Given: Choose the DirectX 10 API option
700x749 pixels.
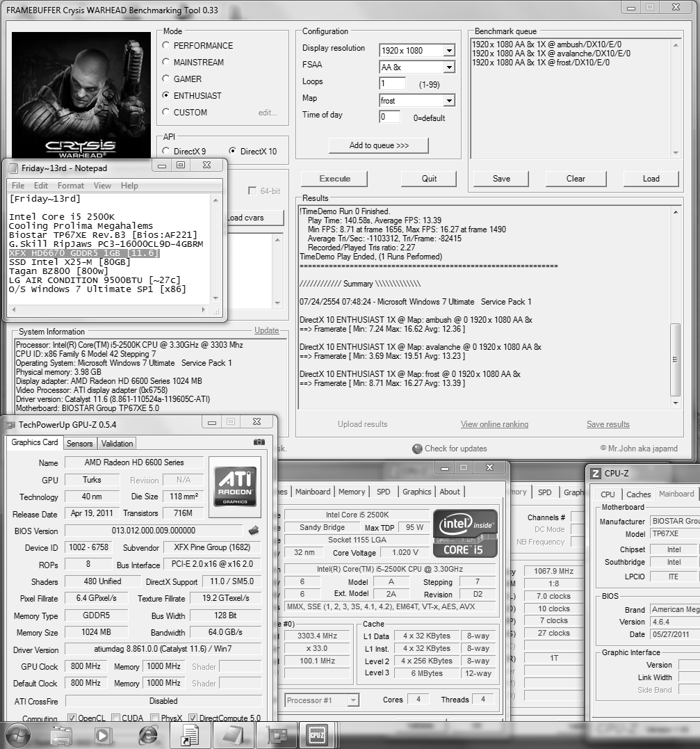Looking at the screenshot, I should [x=233, y=151].
